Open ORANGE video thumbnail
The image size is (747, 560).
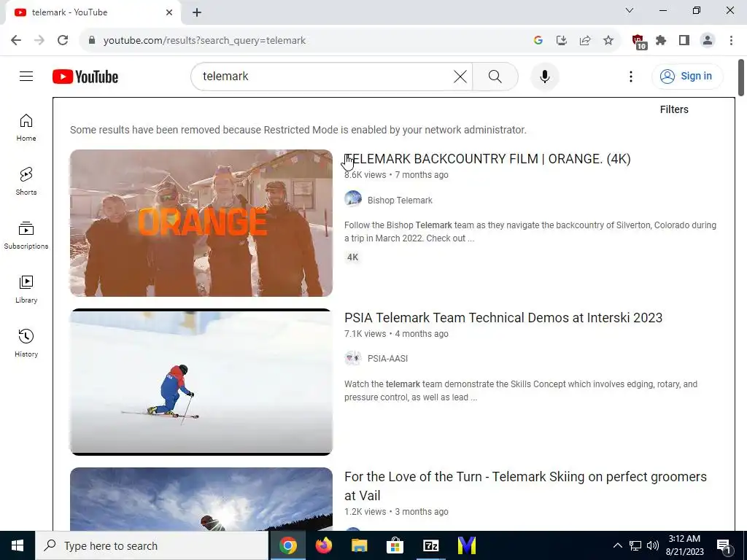click(x=201, y=223)
